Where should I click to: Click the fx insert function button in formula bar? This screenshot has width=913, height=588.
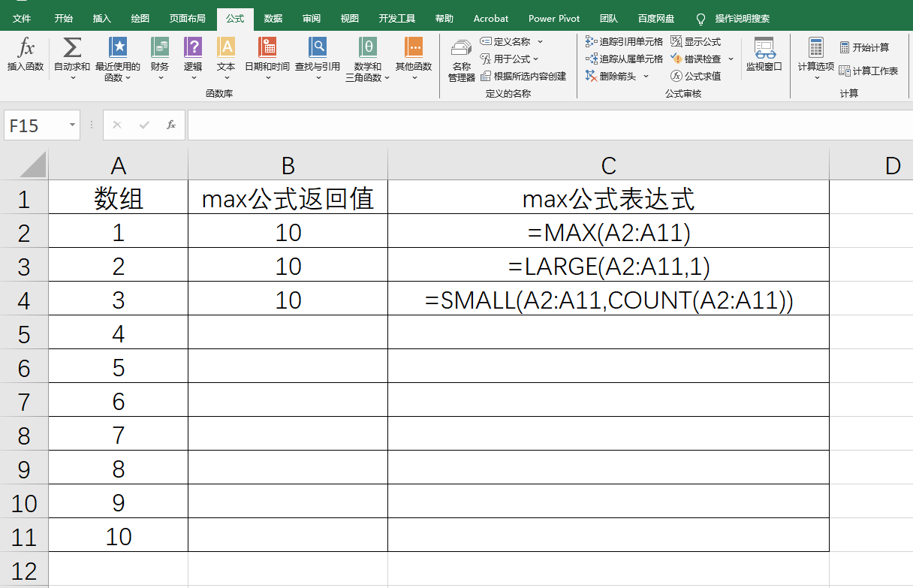click(x=171, y=125)
